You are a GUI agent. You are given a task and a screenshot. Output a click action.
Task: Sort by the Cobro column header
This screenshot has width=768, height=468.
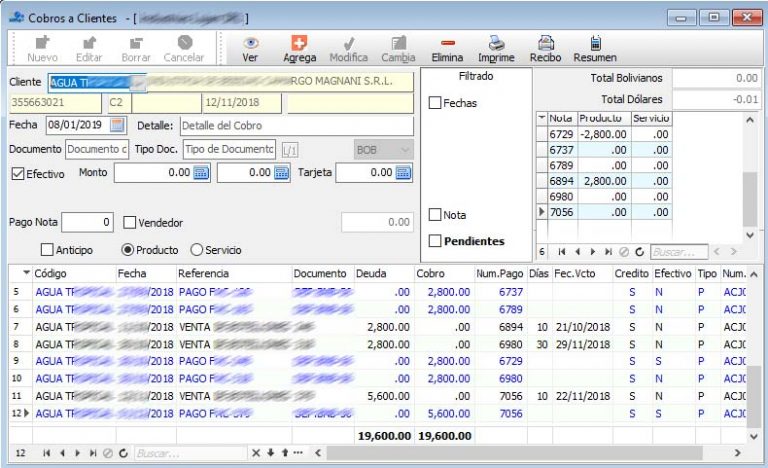[444, 273]
